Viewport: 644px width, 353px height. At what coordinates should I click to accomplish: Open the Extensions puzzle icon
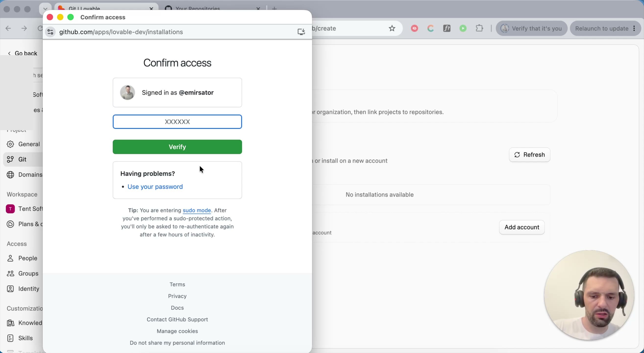479,28
